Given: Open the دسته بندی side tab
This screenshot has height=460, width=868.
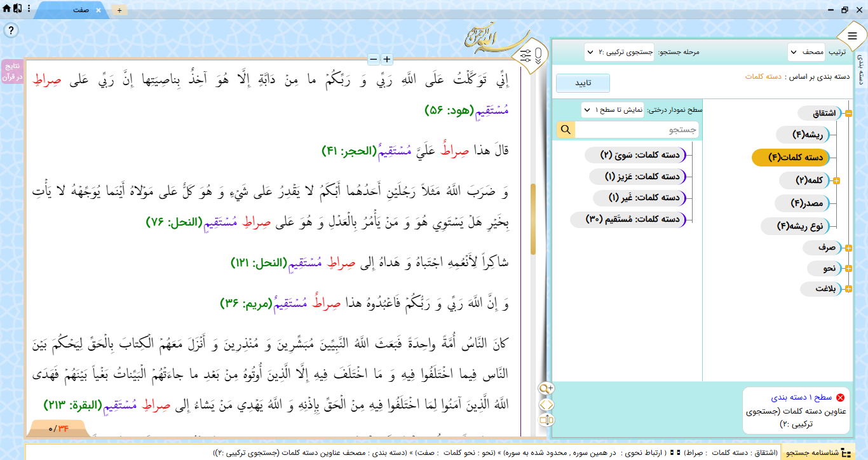Looking at the screenshot, I should click(862, 70).
